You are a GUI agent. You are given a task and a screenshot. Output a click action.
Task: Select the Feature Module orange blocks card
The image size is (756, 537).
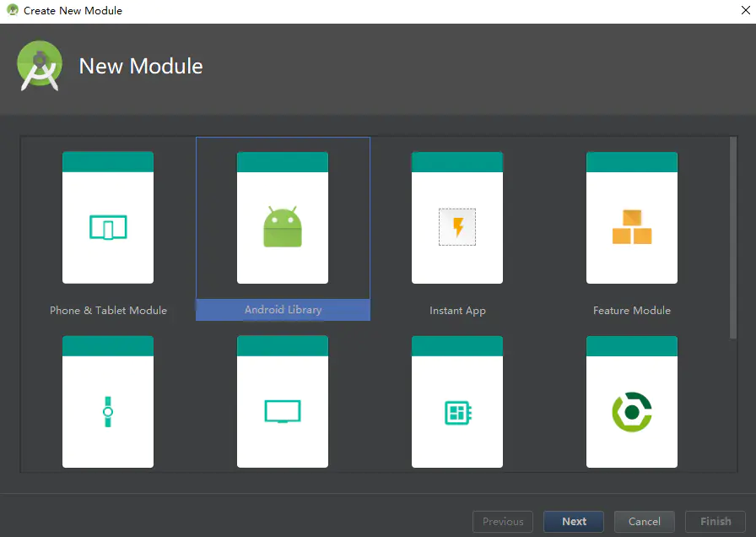click(x=632, y=218)
